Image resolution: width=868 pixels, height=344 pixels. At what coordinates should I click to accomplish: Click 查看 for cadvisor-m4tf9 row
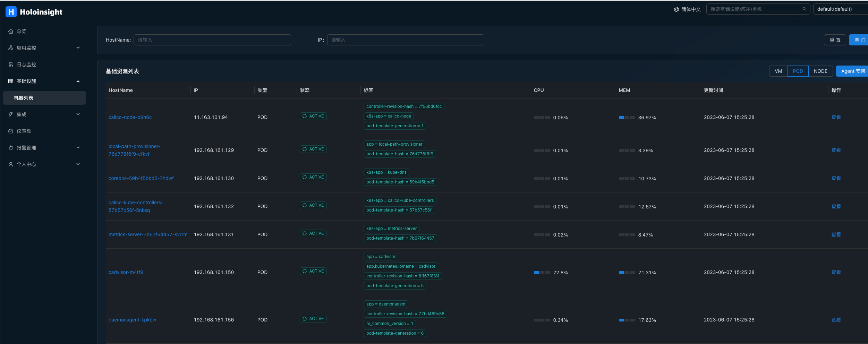(836, 272)
